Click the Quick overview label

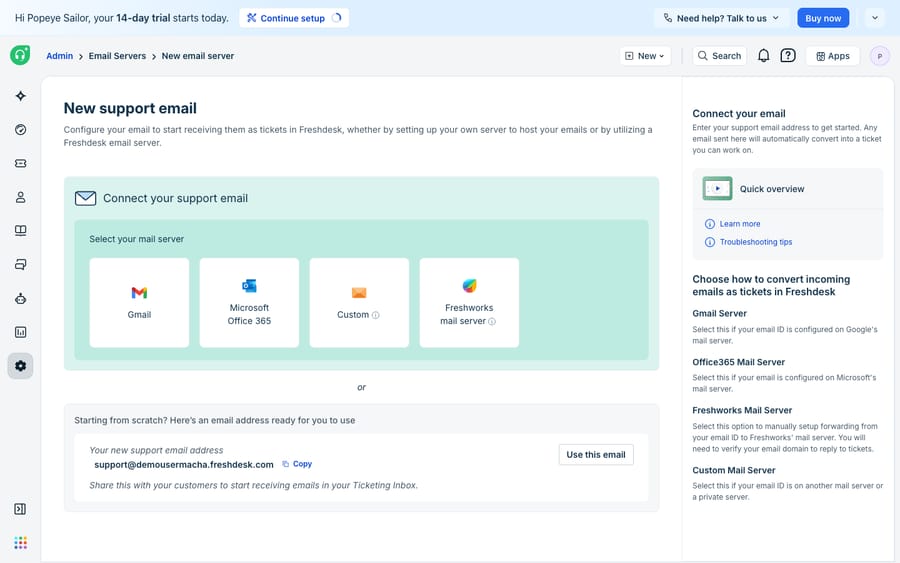[x=772, y=189]
